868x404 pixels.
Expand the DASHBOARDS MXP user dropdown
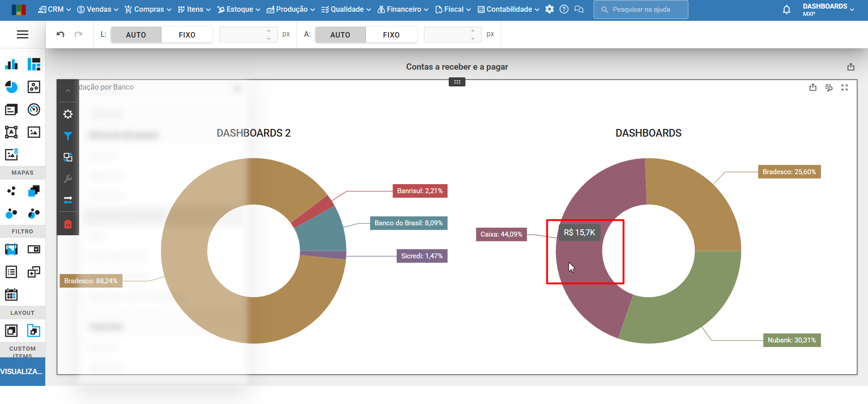(828, 10)
